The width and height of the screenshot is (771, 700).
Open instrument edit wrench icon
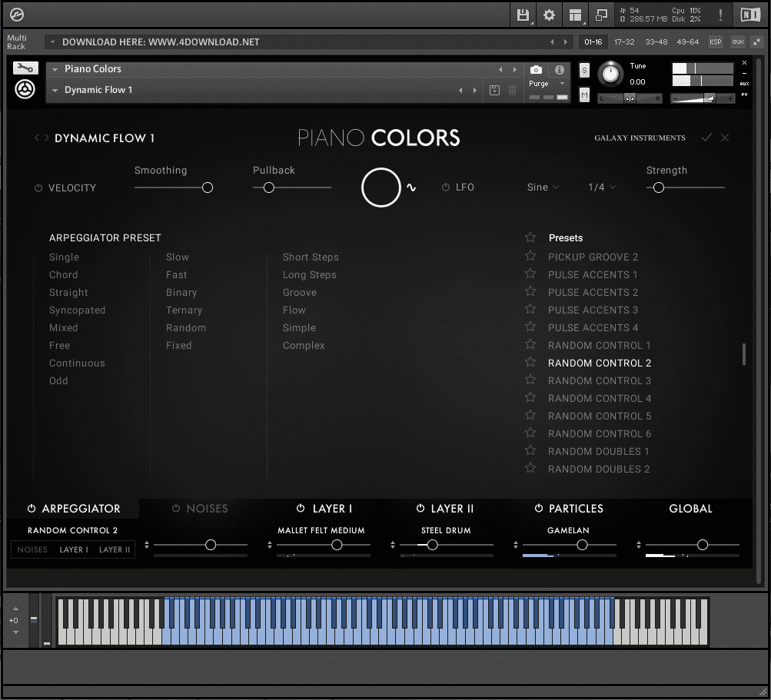[x=25, y=68]
